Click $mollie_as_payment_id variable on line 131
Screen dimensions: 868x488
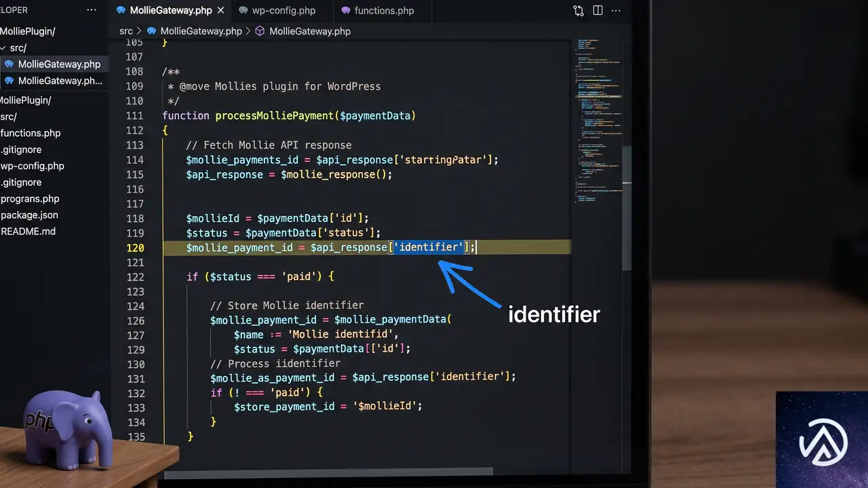(x=272, y=378)
